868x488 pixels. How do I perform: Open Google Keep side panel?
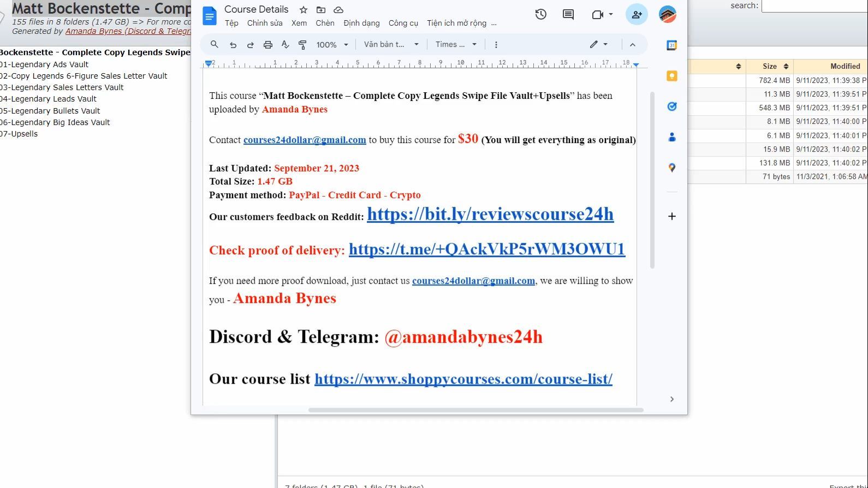click(x=672, y=76)
